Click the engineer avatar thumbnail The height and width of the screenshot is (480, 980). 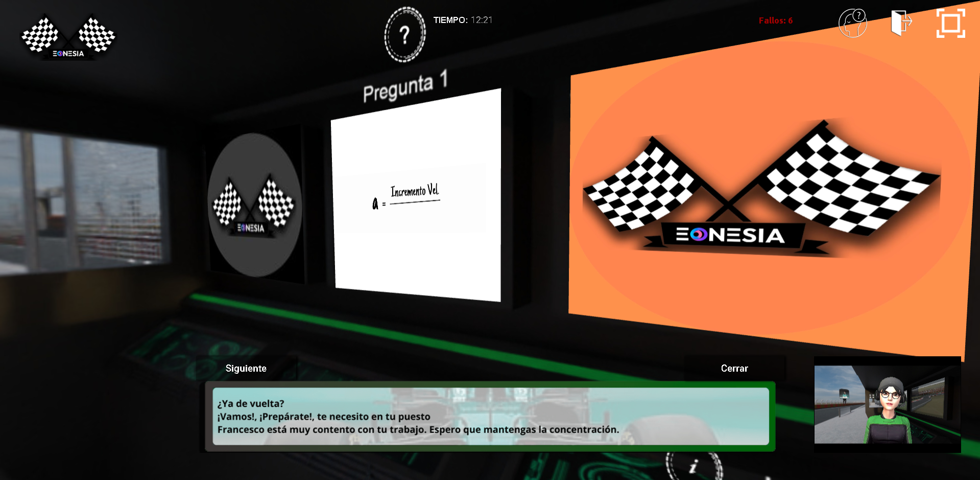(887, 404)
